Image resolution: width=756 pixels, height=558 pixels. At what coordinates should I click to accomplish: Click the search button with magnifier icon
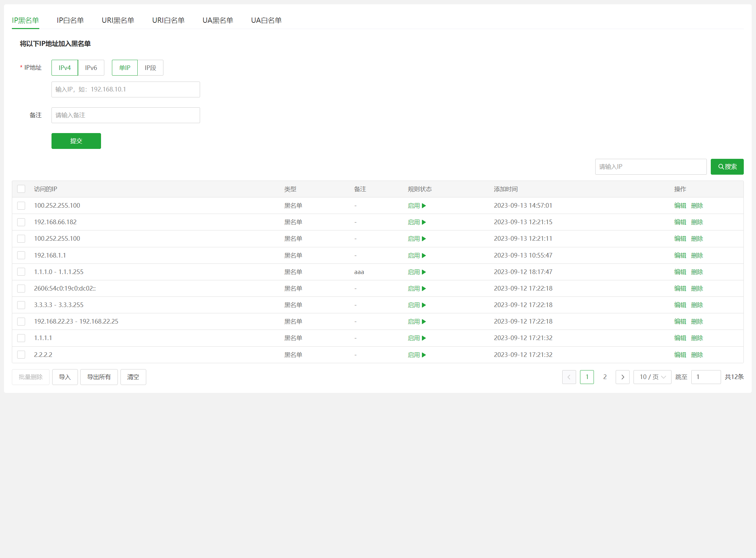[727, 166]
